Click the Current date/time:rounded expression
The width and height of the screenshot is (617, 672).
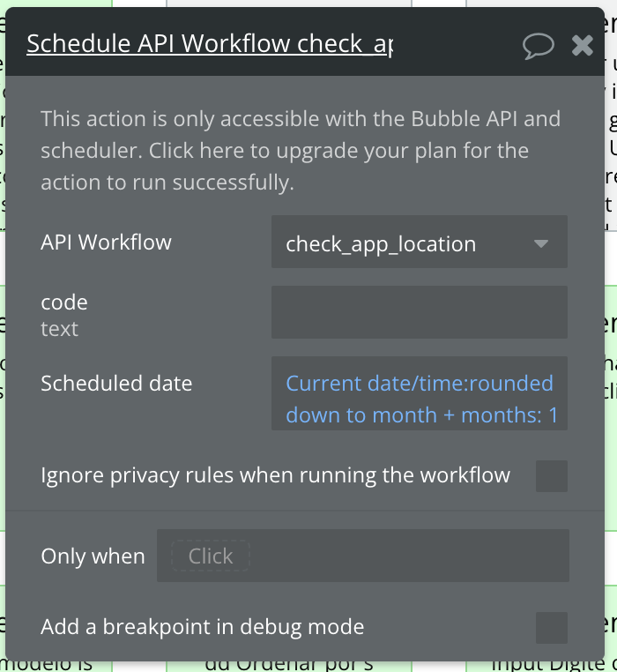pyautogui.click(x=420, y=384)
